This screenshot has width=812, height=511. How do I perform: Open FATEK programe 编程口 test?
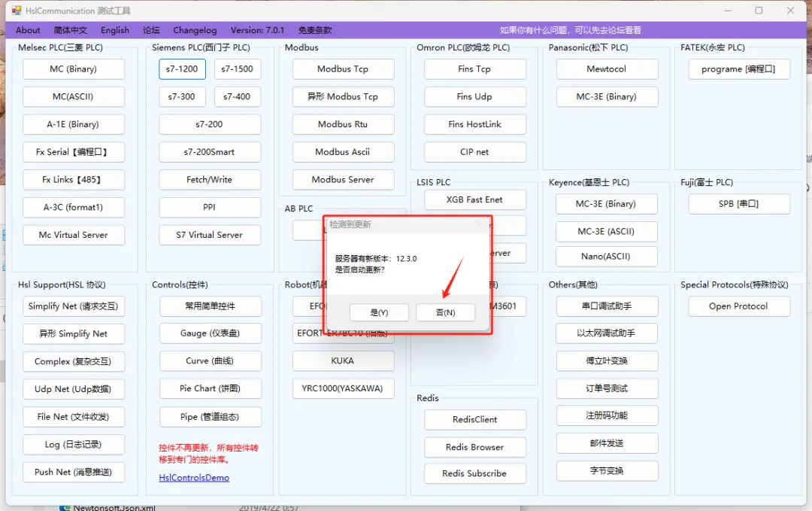click(739, 69)
